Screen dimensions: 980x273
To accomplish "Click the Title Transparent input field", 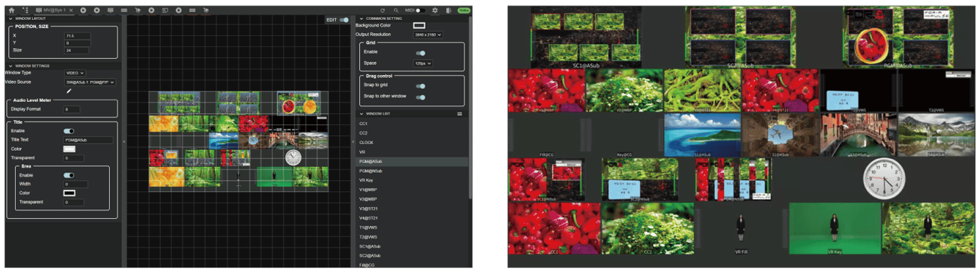I will tap(74, 158).
